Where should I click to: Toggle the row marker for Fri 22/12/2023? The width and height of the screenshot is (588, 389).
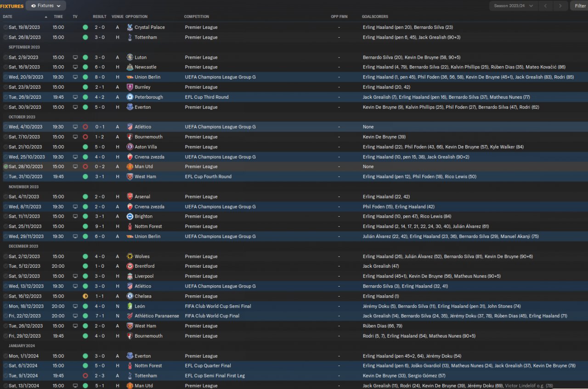[6, 316]
